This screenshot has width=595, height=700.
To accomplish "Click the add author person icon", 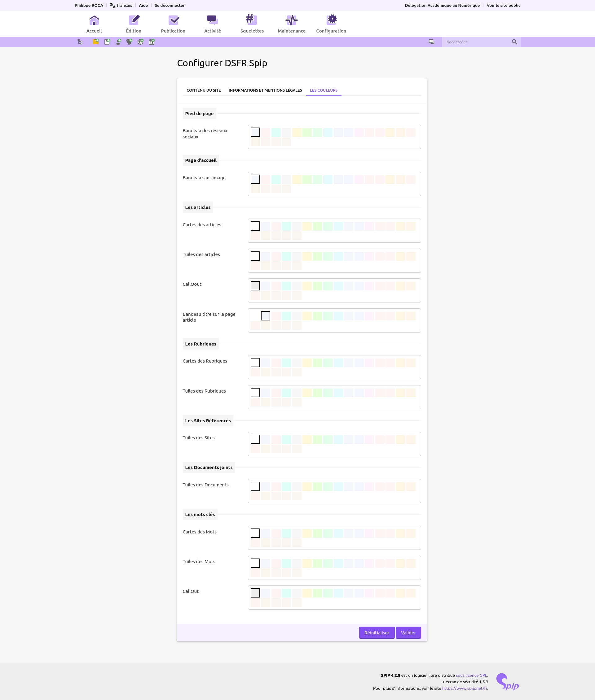I will 118,42.
